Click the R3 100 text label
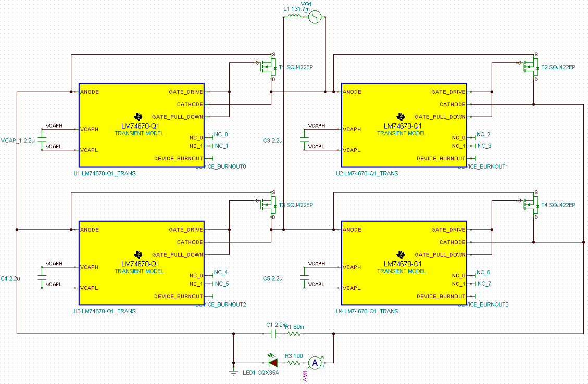The height and width of the screenshot is (384, 588). click(x=294, y=356)
